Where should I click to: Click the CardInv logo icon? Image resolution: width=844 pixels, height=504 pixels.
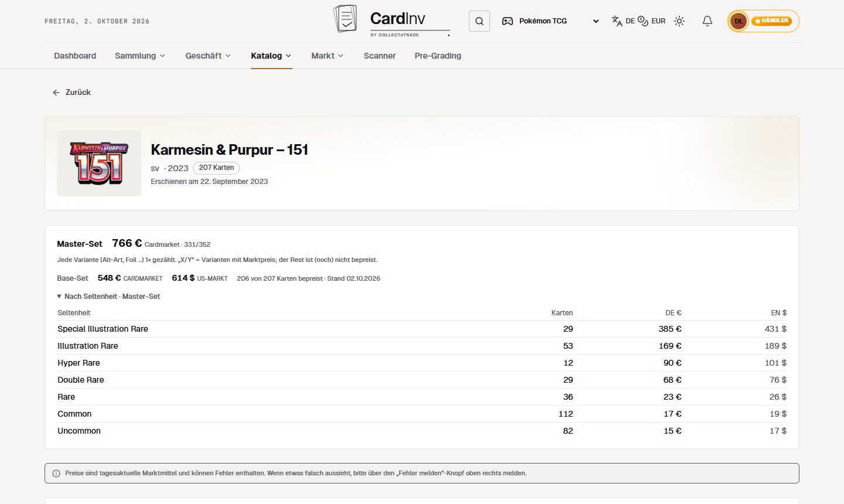[345, 19]
